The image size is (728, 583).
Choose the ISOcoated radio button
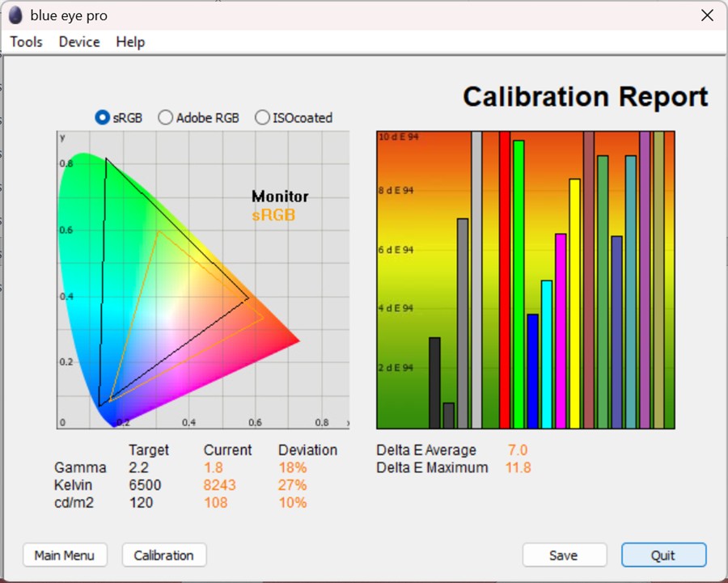pos(262,117)
